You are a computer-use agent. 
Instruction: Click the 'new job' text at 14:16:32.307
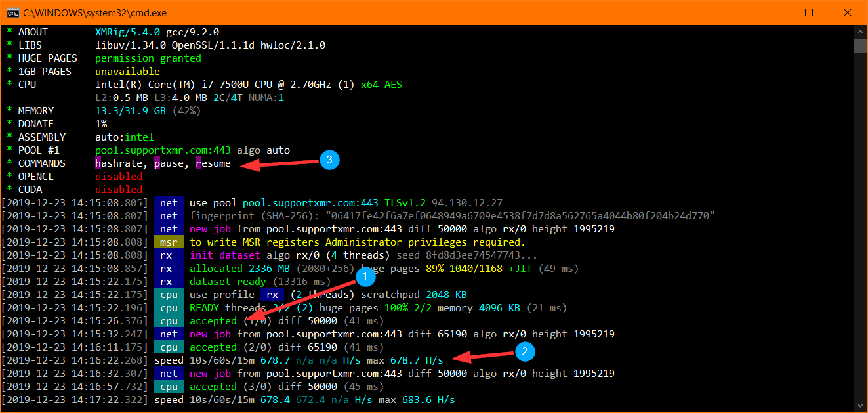210,373
